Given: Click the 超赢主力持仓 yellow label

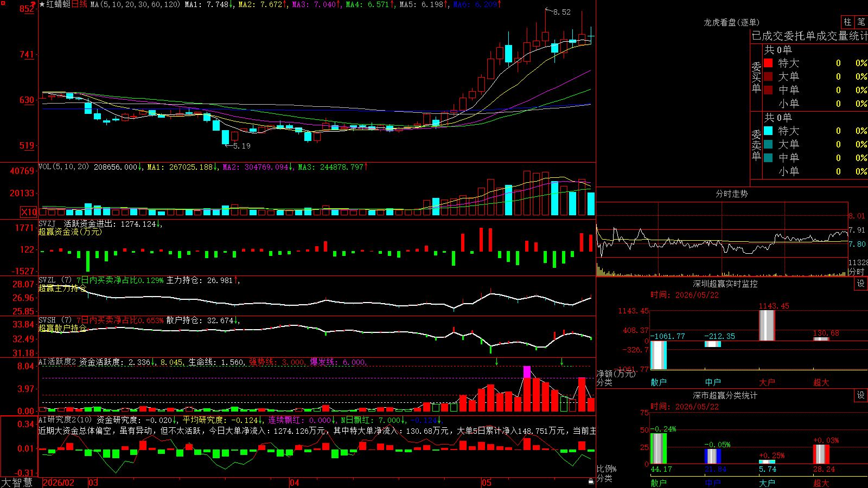Looking at the screenshot, I should [62, 288].
